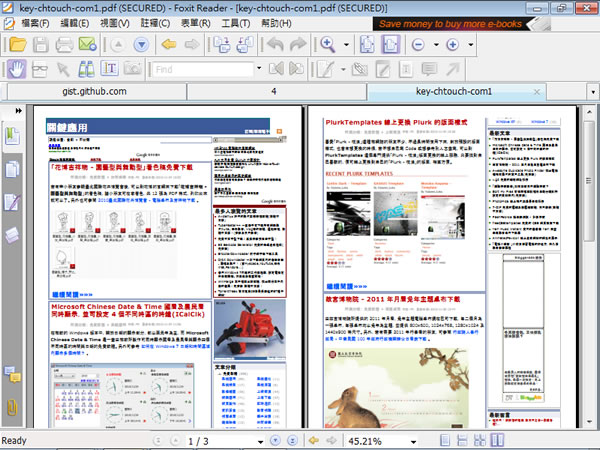This screenshot has width=600, height=450.
Task: Open the 檔案(F) menu
Action: tap(35, 23)
